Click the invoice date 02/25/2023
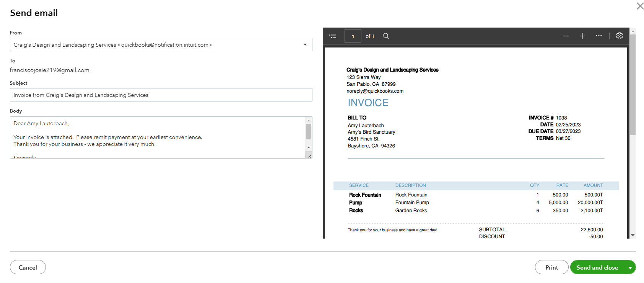Viewport: 644px width, 283px height. tap(568, 124)
